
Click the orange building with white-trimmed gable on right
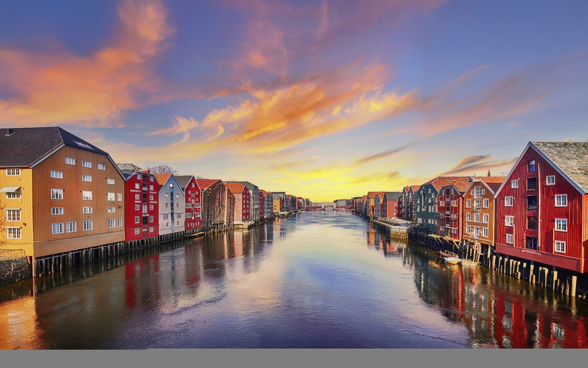click(479, 213)
